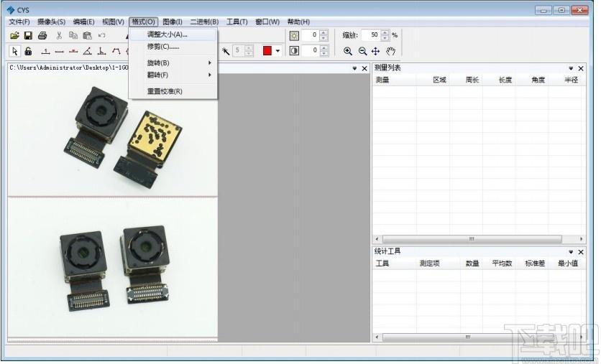Select the angle measurement tool
The image size is (601, 364).
(x=88, y=51)
